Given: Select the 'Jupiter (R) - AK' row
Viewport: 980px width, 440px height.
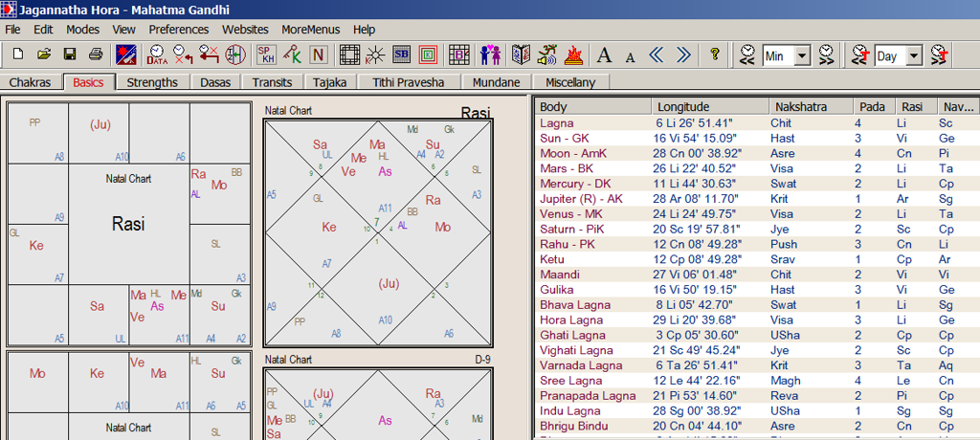Looking at the screenshot, I should (x=758, y=199).
